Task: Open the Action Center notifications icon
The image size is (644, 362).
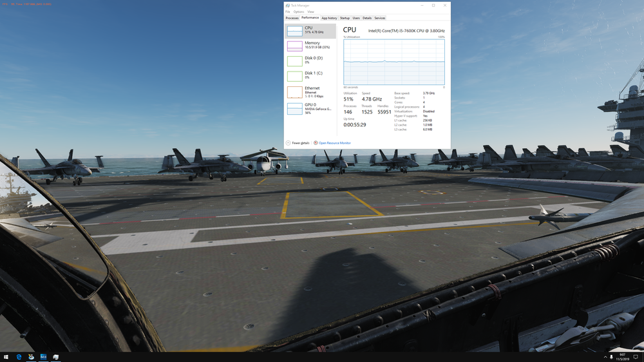Action: tap(636, 357)
